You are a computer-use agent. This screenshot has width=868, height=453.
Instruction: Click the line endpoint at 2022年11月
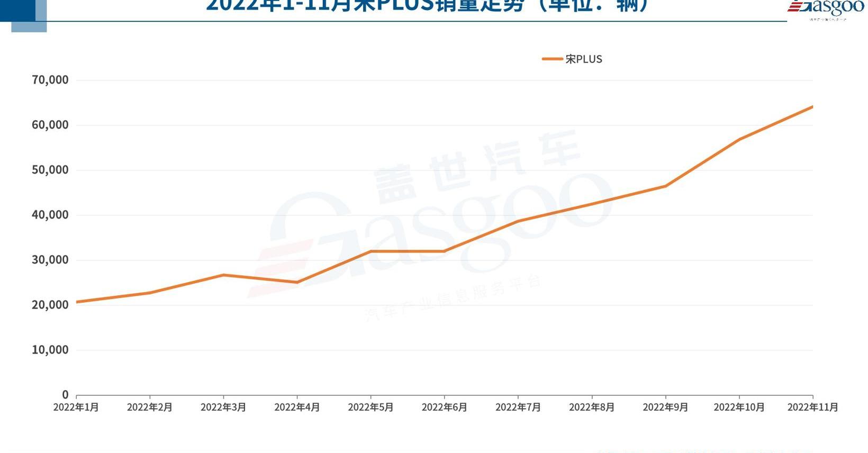[x=812, y=107]
